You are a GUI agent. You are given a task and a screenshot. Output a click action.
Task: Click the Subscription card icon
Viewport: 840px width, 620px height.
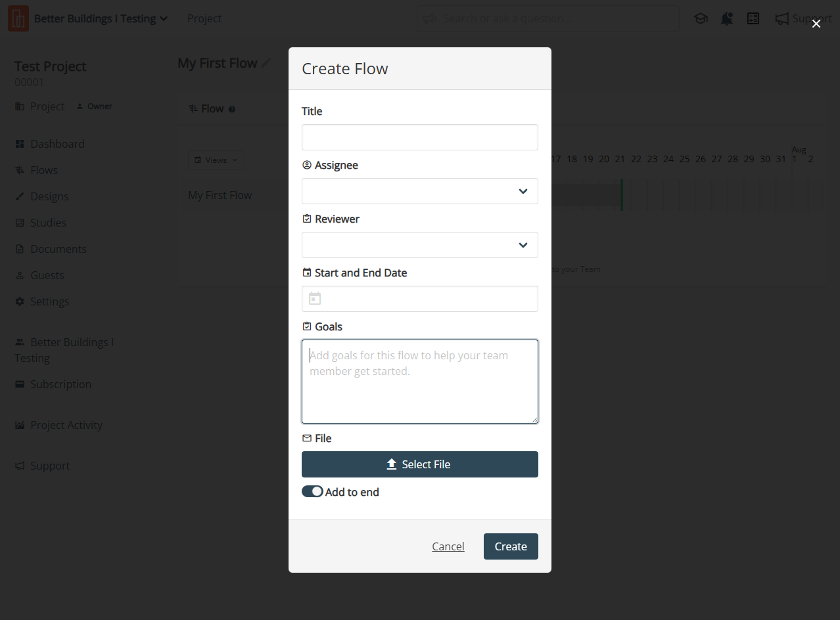tap(20, 384)
